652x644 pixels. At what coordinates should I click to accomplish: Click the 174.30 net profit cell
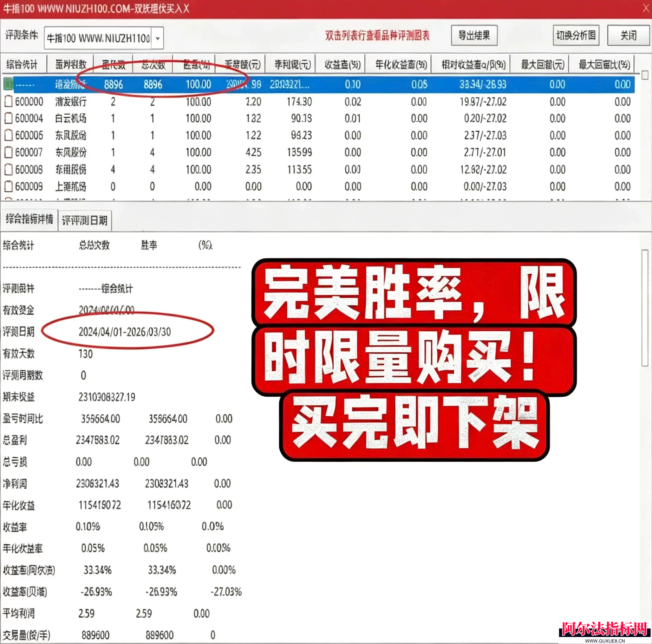coord(299,102)
